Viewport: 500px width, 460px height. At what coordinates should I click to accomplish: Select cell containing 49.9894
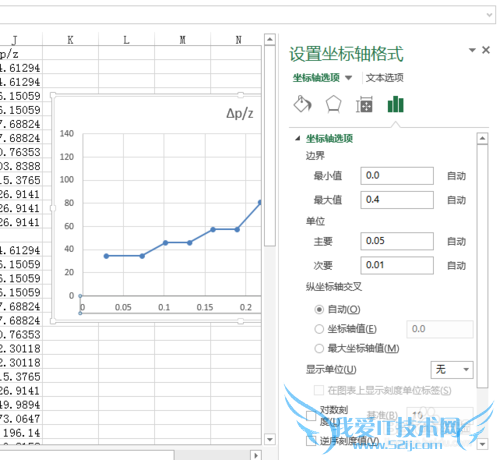[21, 405]
